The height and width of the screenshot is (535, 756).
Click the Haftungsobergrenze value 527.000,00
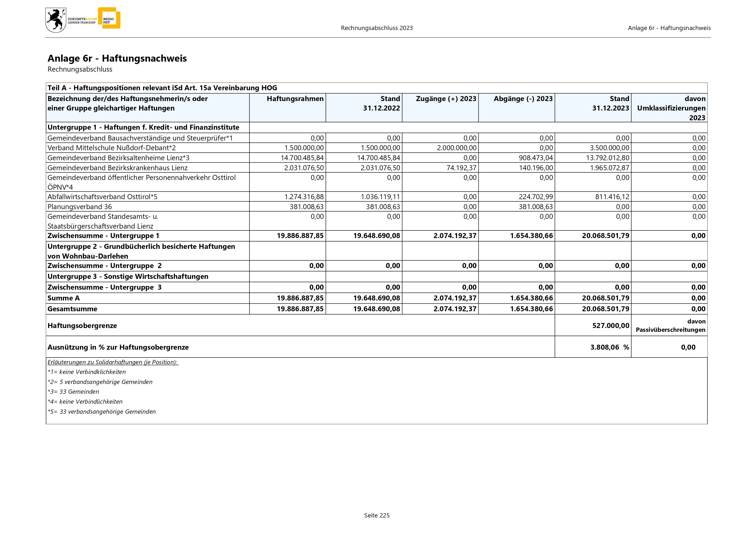click(610, 326)
